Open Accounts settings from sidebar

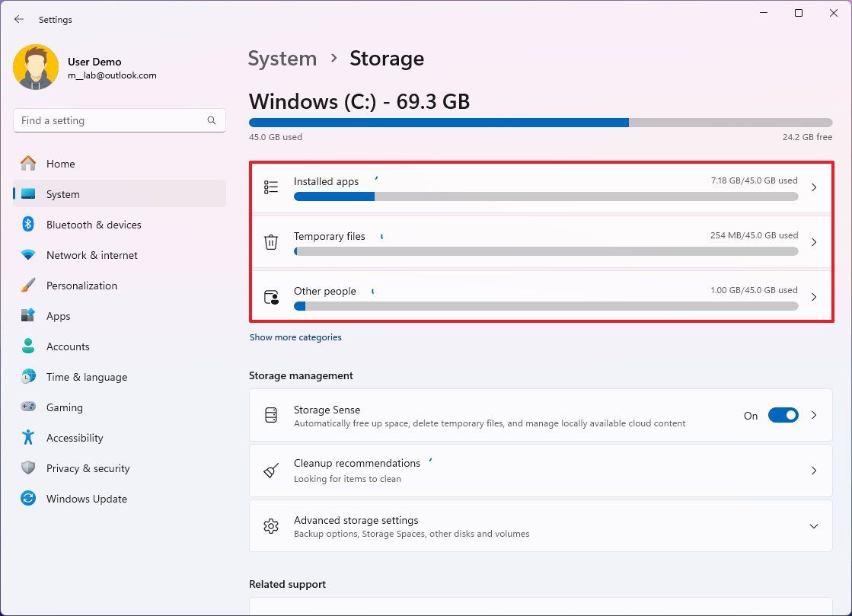68,346
